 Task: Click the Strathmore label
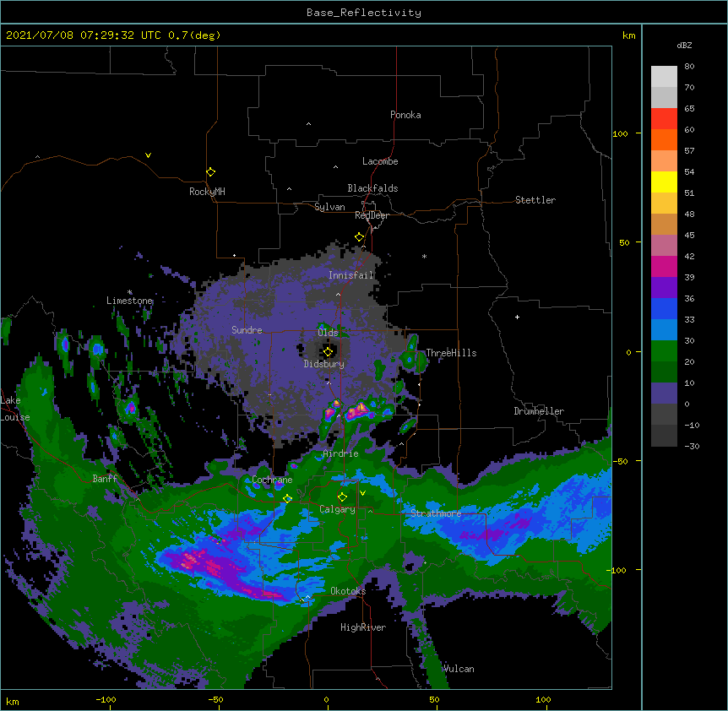click(436, 513)
